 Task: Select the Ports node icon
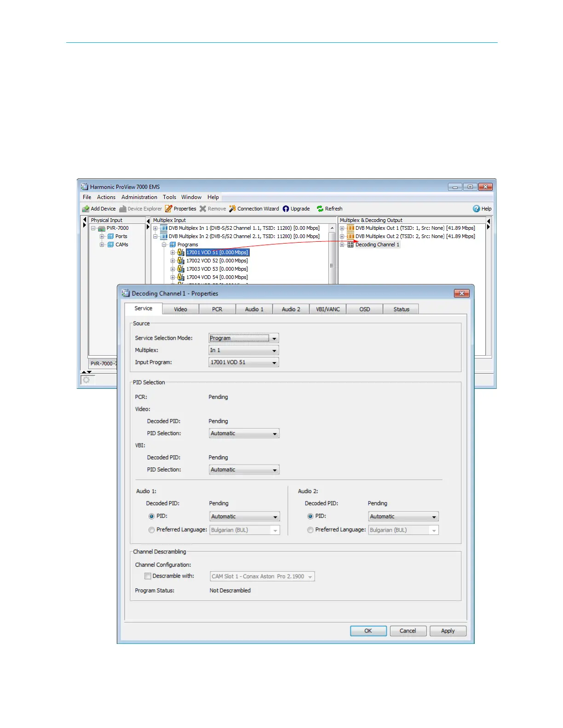pos(110,237)
